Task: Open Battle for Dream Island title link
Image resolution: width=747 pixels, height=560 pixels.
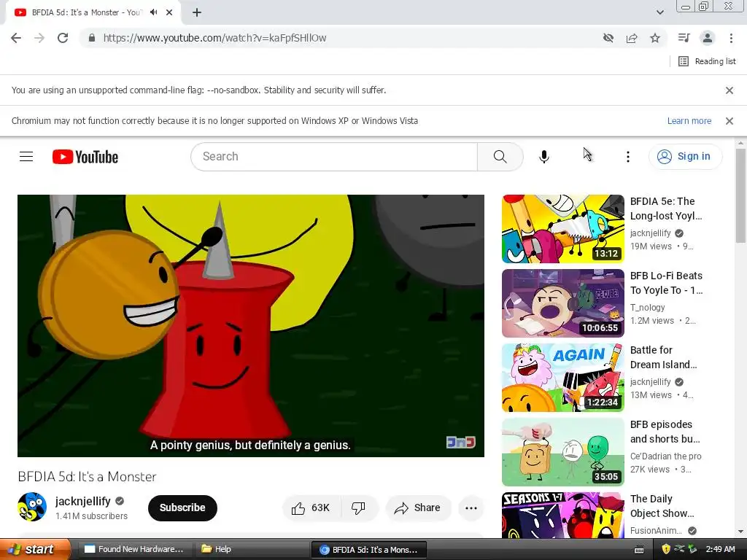Action: [x=663, y=357]
